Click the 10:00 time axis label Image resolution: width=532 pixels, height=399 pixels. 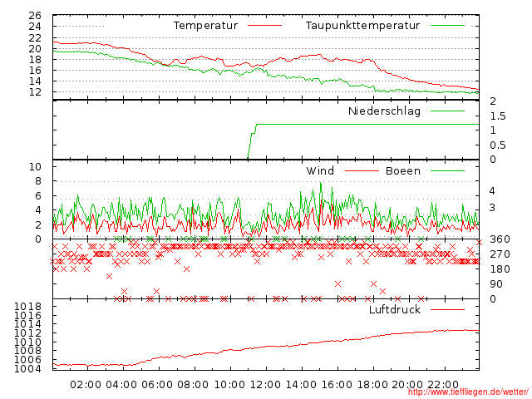pyautogui.click(x=229, y=385)
